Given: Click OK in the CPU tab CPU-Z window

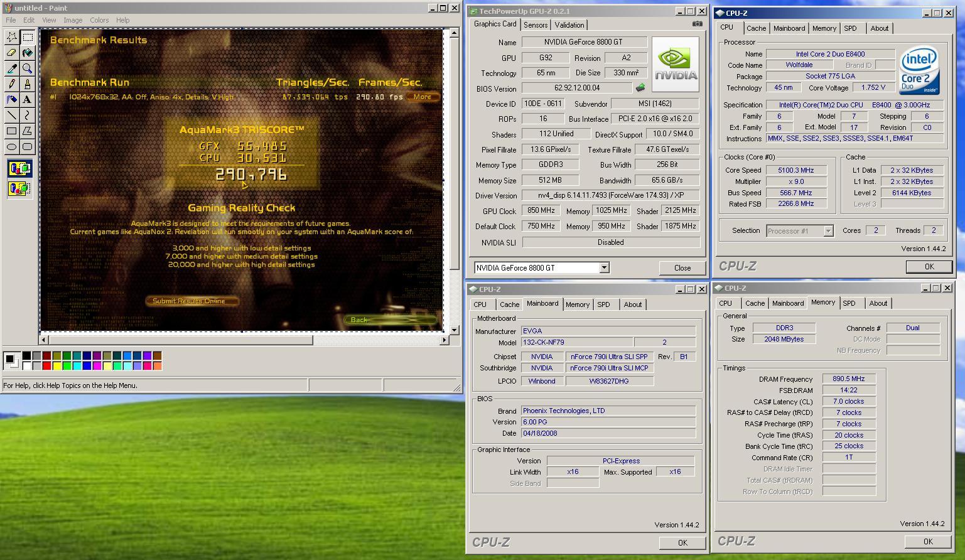Looking at the screenshot, I should pos(929,267).
